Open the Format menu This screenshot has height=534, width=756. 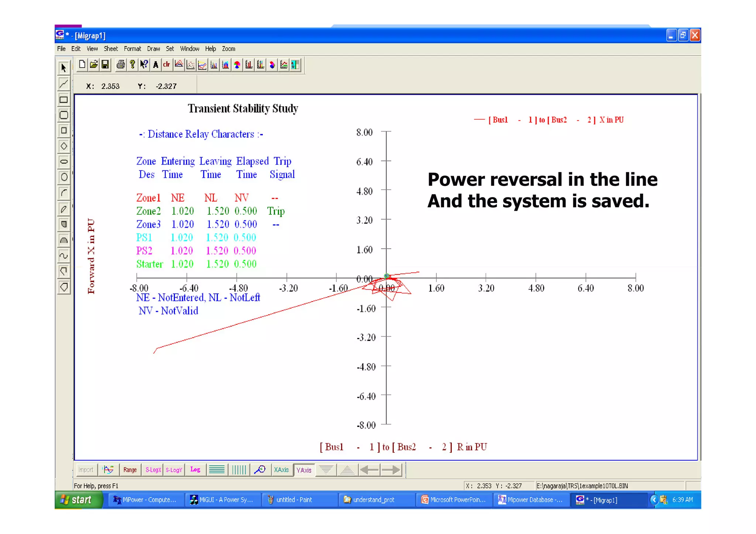[x=133, y=49]
